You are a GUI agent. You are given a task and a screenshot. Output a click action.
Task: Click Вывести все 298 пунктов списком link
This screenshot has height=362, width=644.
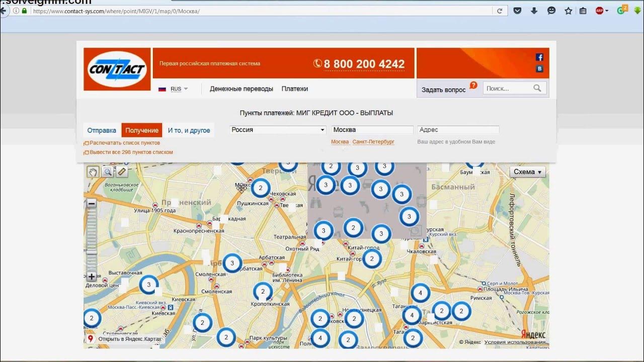pos(131,152)
